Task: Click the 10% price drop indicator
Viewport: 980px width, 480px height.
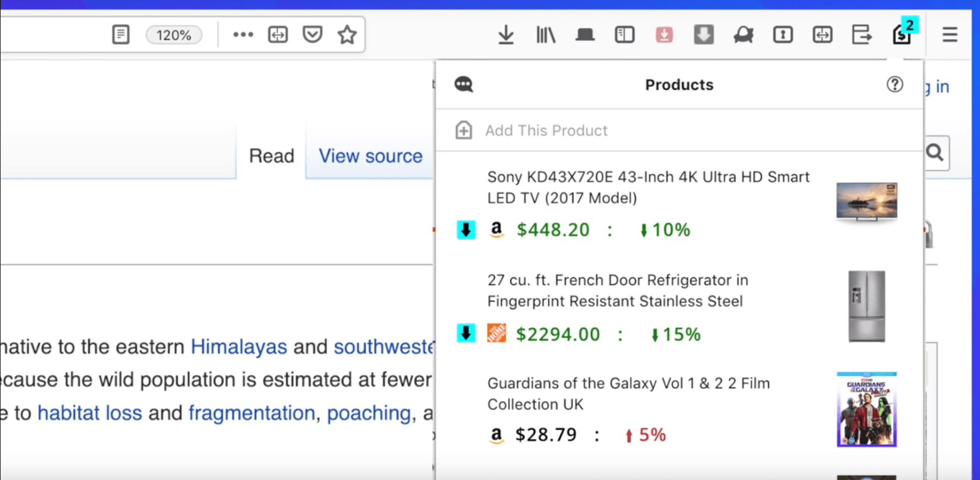Action: pos(664,230)
